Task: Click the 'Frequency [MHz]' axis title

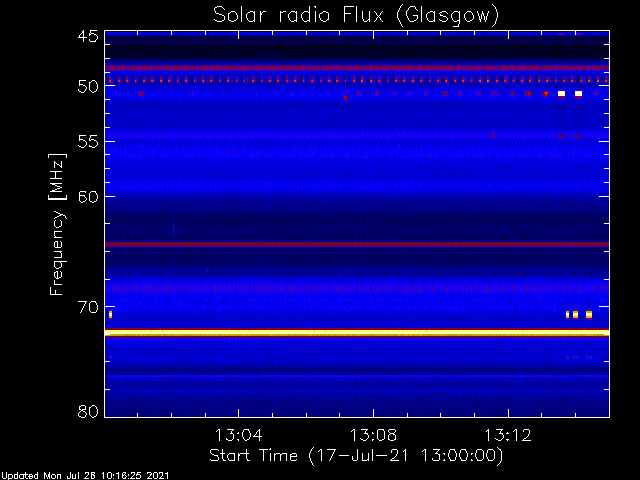Action: 57,224
